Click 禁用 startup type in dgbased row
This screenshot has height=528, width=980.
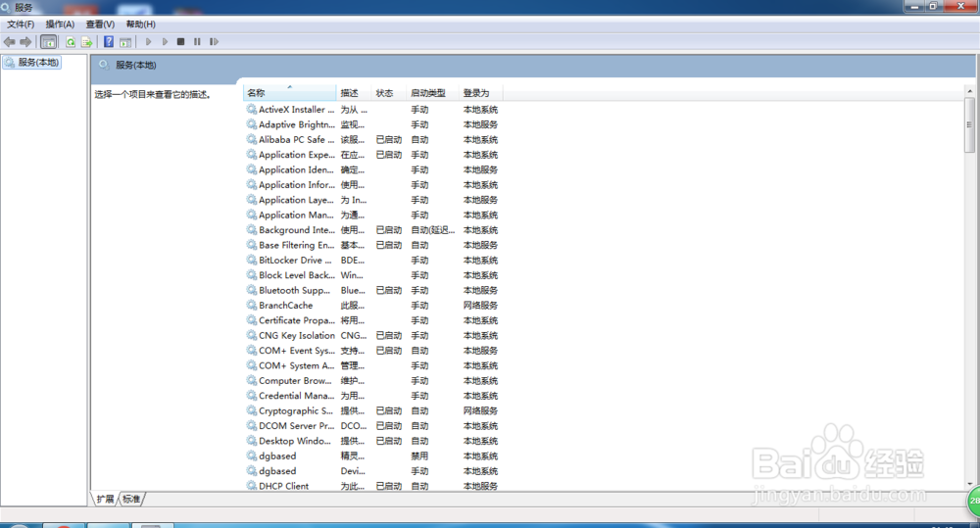pos(419,456)
